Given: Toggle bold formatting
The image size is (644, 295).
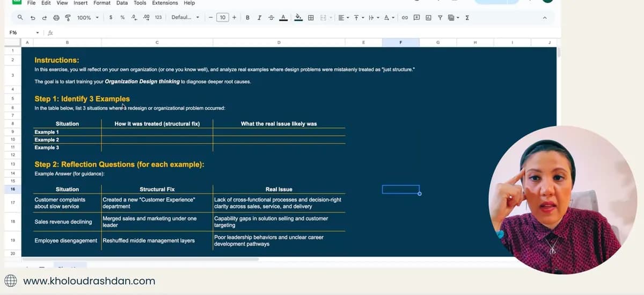Looking at the screenshot, I should (247, 18).
